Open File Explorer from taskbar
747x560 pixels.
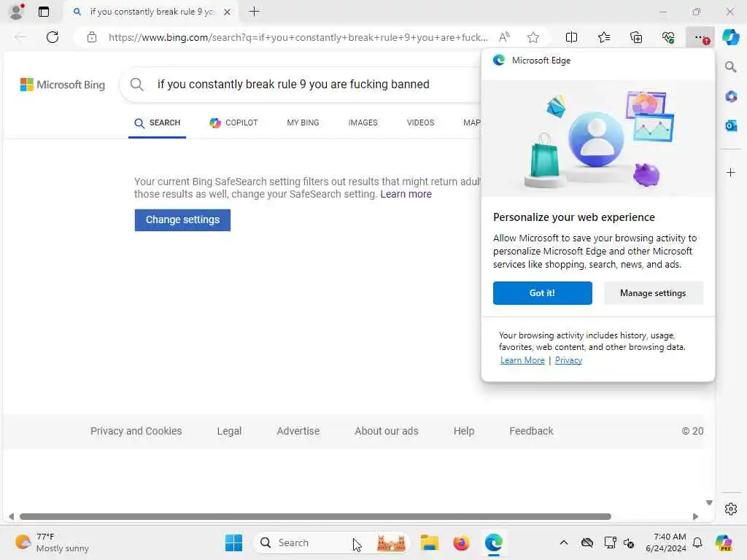click(x=429, y=542)
